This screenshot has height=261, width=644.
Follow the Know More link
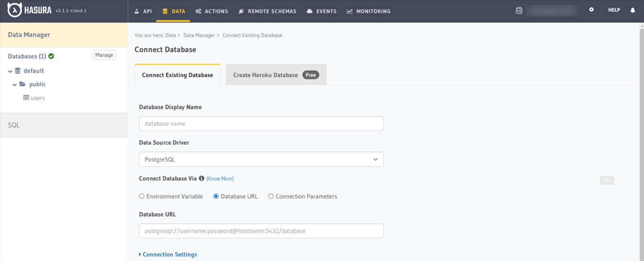[x=220, y=179]
